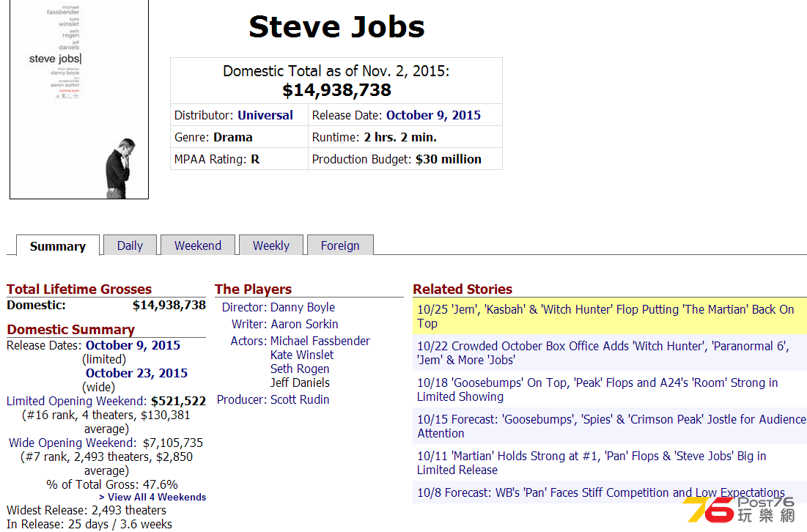Screen dimensions: 807x532
Task: Open the October 23, 2015 wide release link
Action: pos(136,373)
